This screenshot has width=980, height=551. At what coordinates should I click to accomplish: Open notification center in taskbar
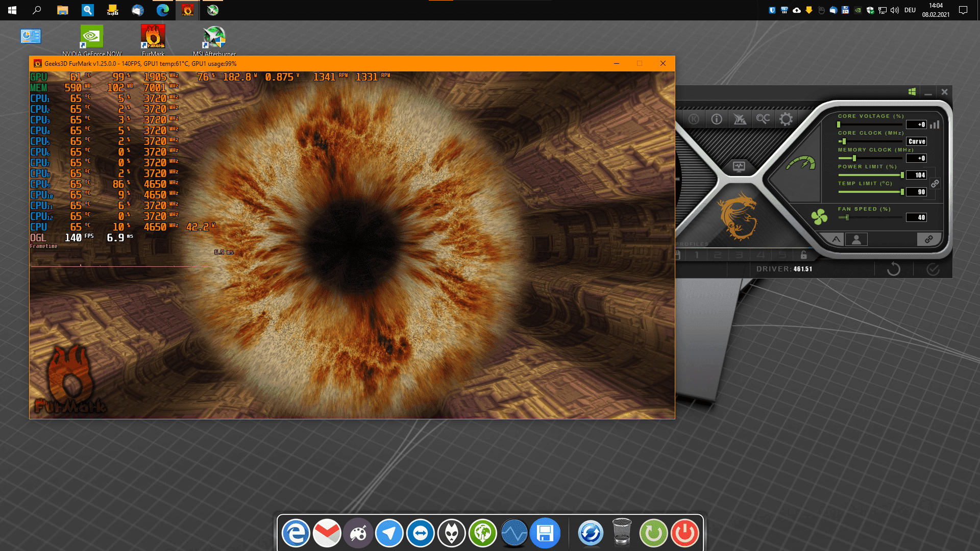pyautogui.click(x=963, y=10)
